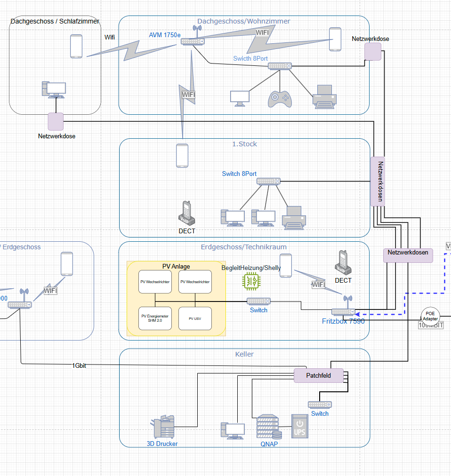Click the PV Anlage title
This screenshot has height=476, width=451.
pyautogui.click(x=176, y=266)
